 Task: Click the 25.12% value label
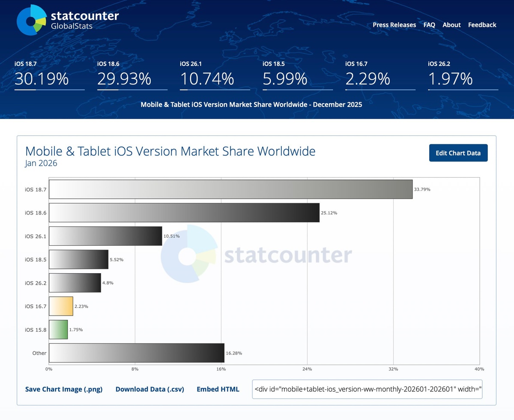pyautogui.click(x=329, y=213)
